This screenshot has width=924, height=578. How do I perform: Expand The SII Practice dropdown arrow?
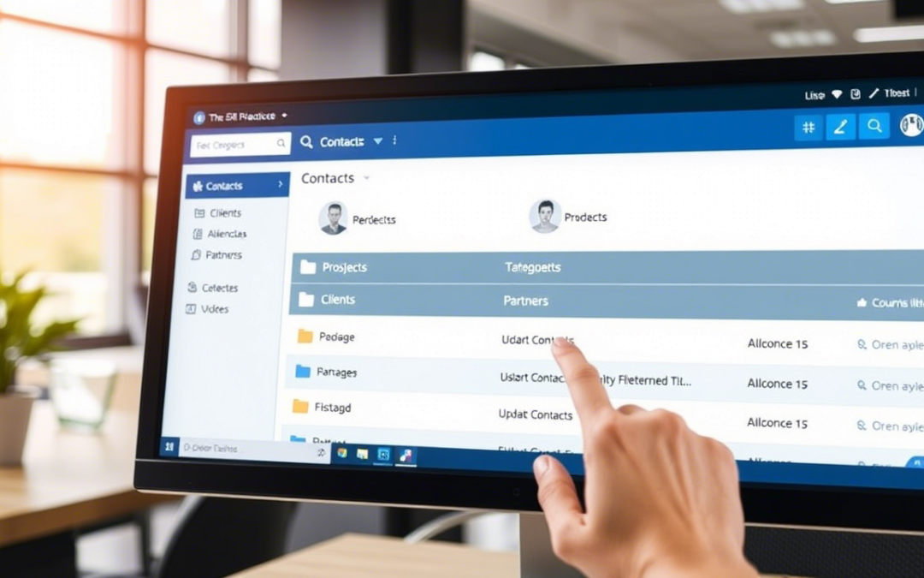[284, 116]
